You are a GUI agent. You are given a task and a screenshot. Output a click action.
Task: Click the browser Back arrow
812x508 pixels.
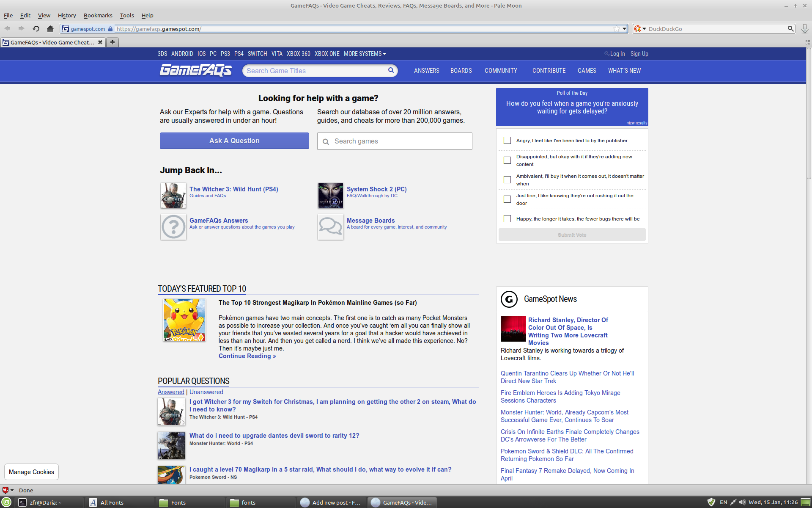[8, 29]
